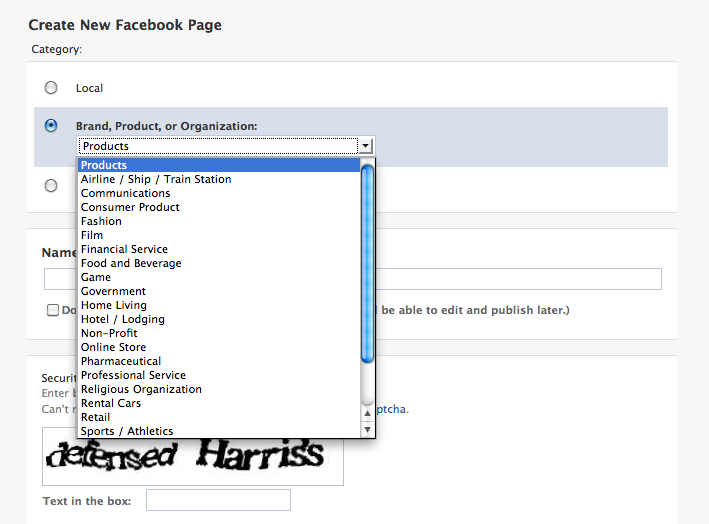Choose Non-Profit option
The width and height of the screenshot is (709, 524).
(x=219, y=333)
